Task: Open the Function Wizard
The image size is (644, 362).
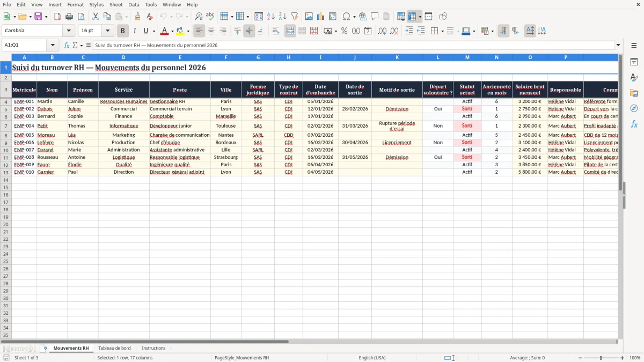Action: coord(67,46)
